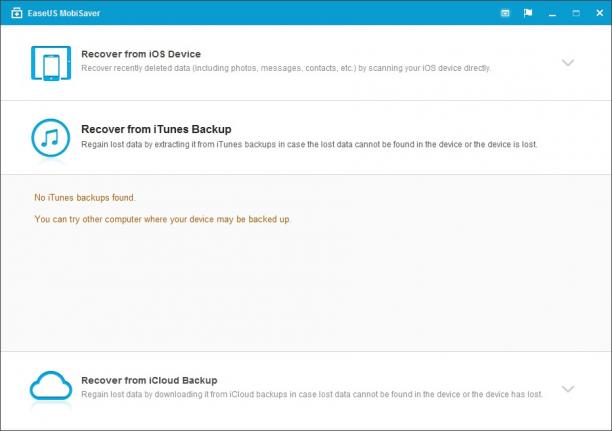This screenshot has width=612, height=431.
Task: Expand the Recover from iOS Device chevron
Action: coord(568,62)
